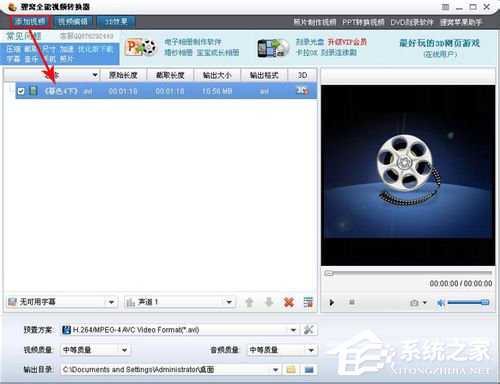The width and height of the screenshot is (500, 384).
Task: Open the 声道 1 audio track dropdown
Action: click(x=180, y=302)
